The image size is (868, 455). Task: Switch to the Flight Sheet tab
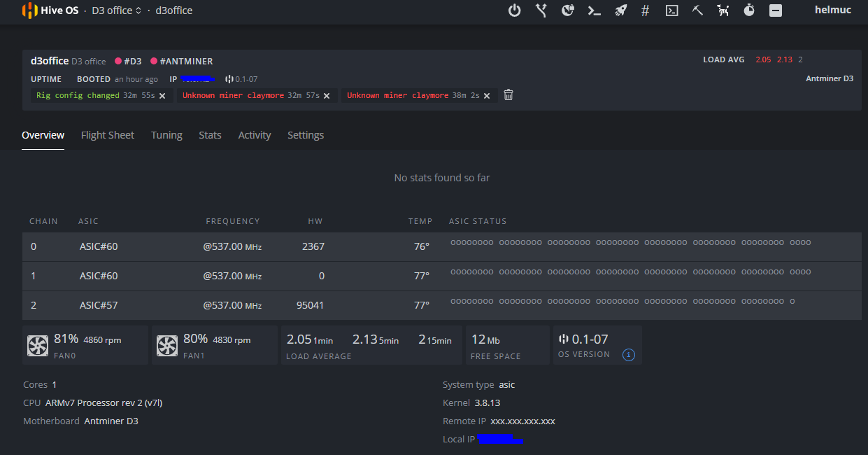(108, 135)
